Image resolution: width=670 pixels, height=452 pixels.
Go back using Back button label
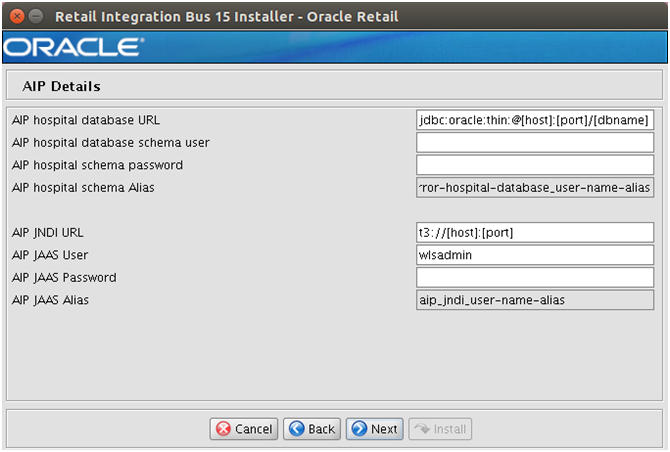(x=321, y=429)
